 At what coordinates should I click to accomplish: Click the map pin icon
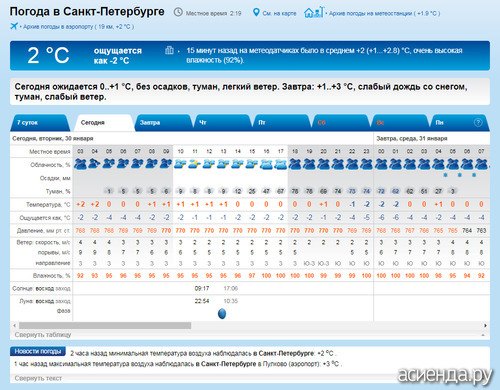[x=256, y=13]
